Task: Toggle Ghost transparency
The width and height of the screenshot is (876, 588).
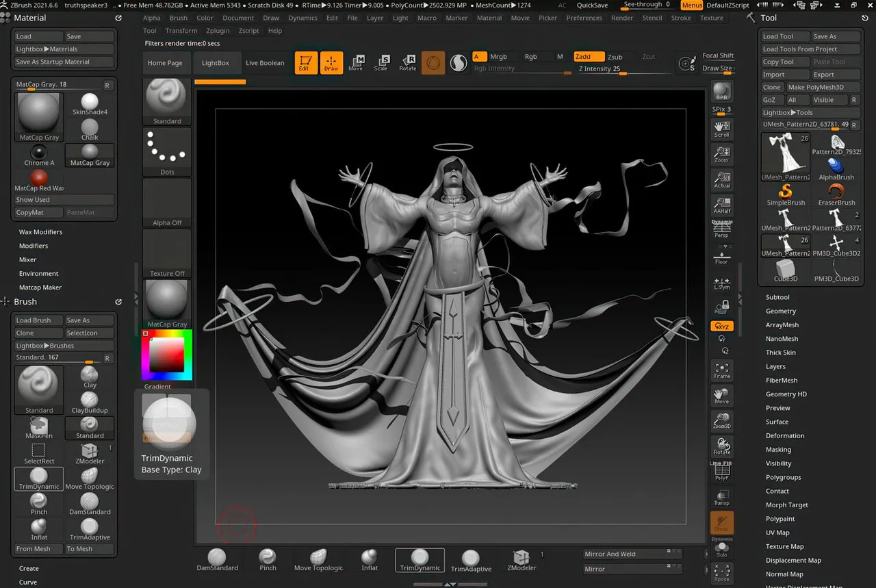Action: click(722, 522)
